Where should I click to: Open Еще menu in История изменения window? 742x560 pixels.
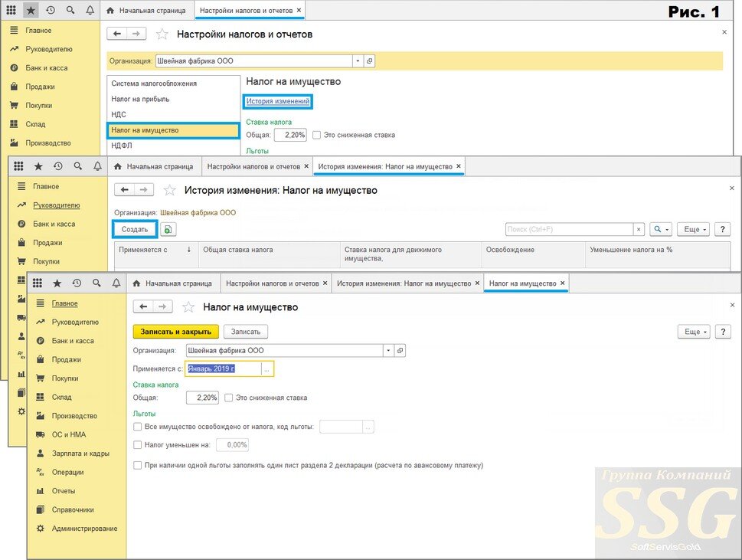(695, 230)
